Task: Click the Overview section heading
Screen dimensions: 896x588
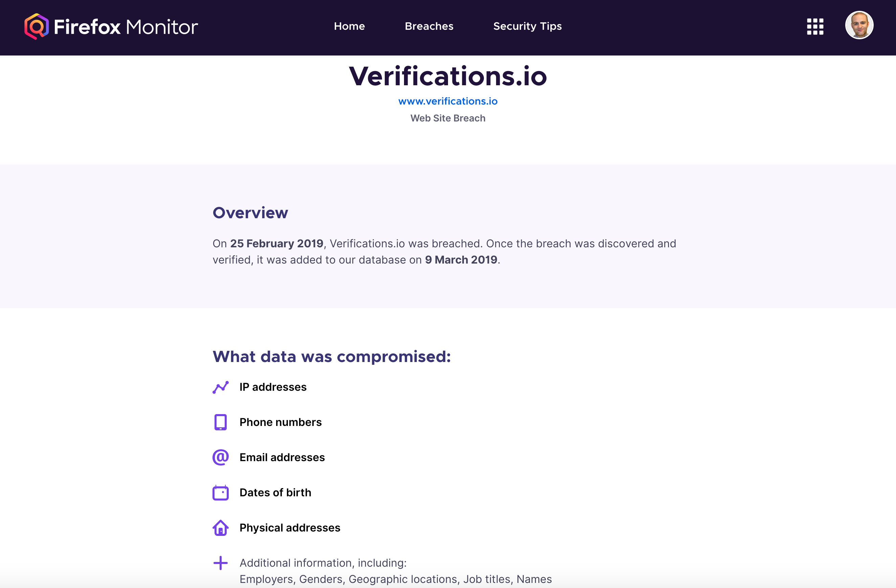Action: pos(250,213)
